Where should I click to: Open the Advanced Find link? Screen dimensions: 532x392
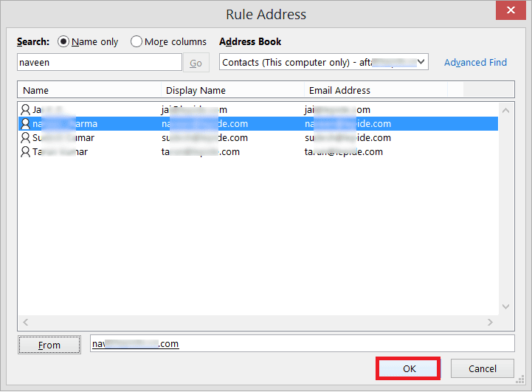(475, 63)
